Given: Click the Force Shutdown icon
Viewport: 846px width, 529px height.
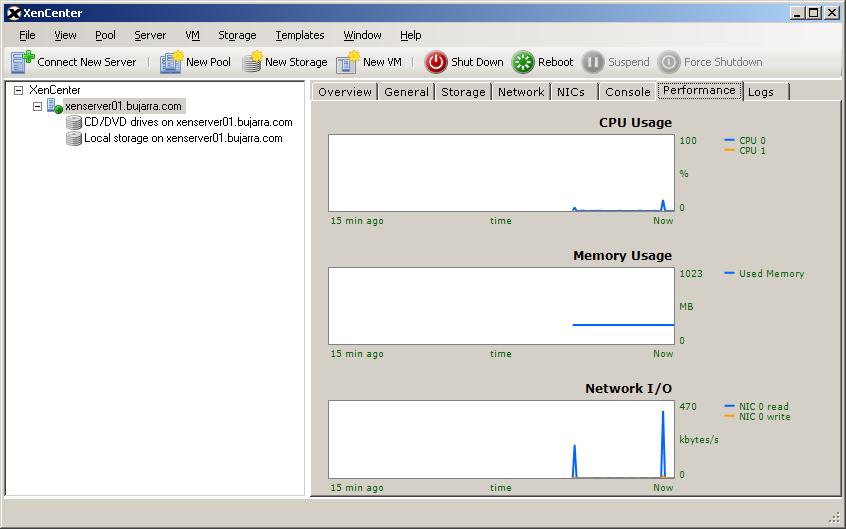Looking at the screenshot, I should coord(668,62).
